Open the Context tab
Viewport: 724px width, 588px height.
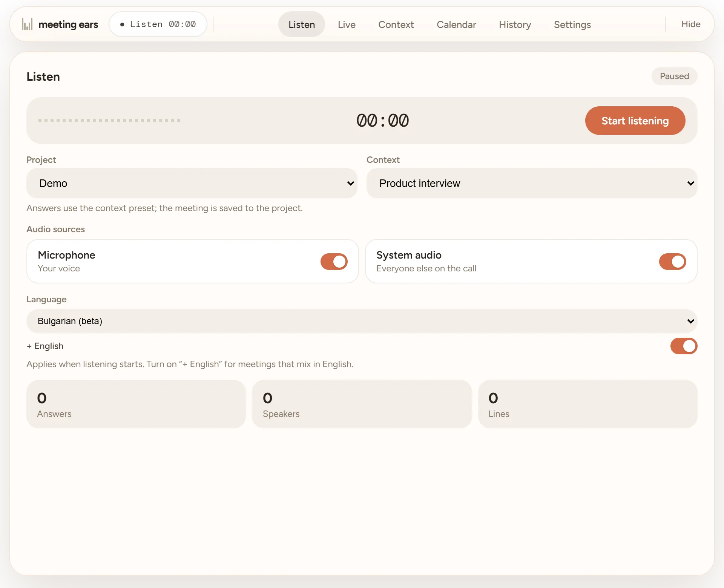click(x=396, y=24)
